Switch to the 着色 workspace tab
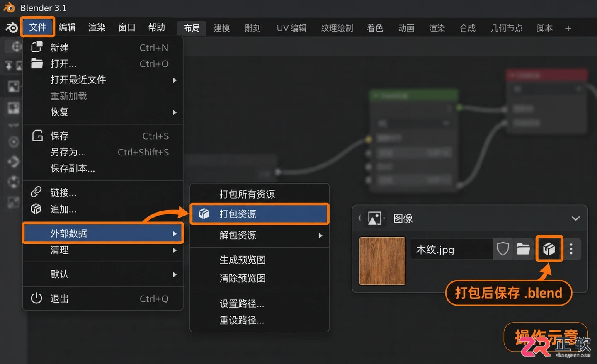The width and height of the screenshot is (597, 364). (375, 28)
